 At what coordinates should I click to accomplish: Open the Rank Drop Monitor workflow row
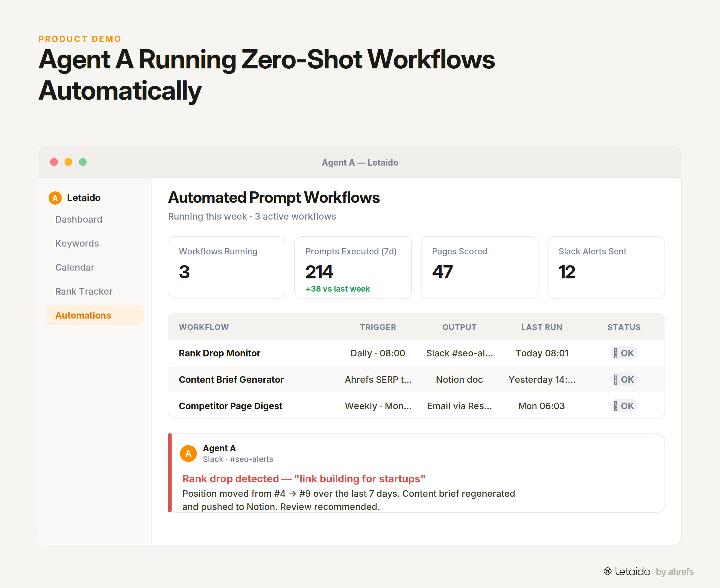pyautogui.click(x=416, y=353)
